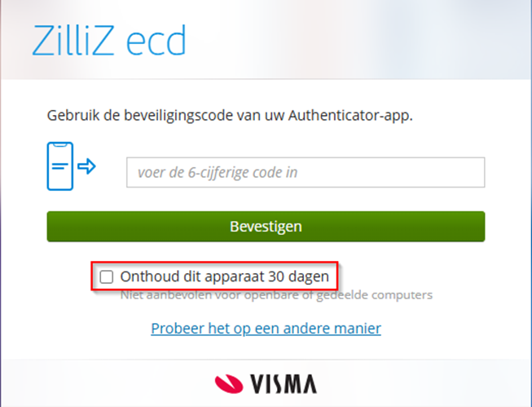Click the black VISMA wordmark
Viewport: 532px width, 407px height.
tap(284, 384)
